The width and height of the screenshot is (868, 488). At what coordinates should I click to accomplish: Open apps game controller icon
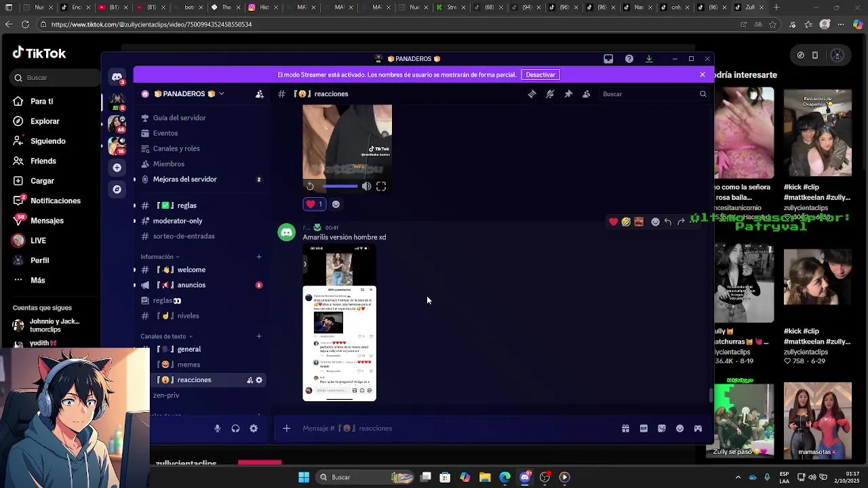698,428
